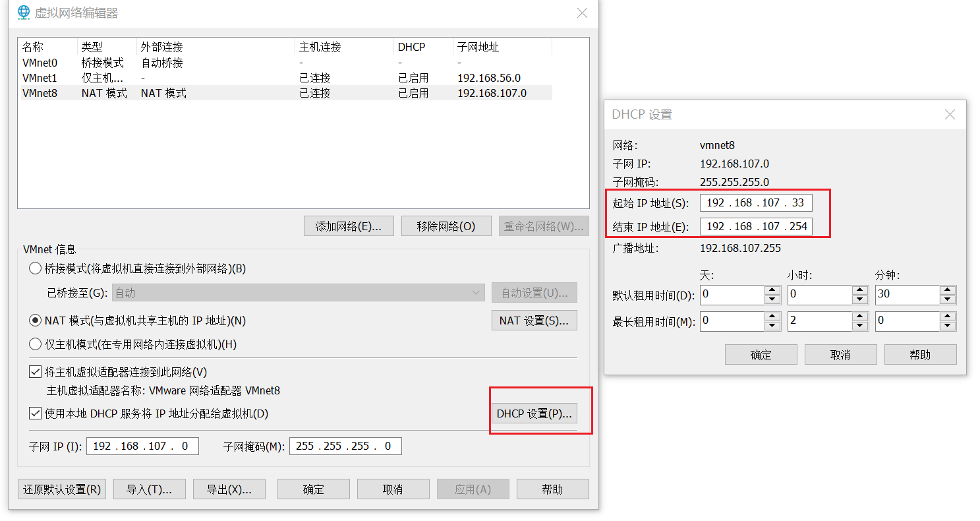Increase maximum lease 天 spinner value
This screenshot has height=521, width=980.
(772, 317)
